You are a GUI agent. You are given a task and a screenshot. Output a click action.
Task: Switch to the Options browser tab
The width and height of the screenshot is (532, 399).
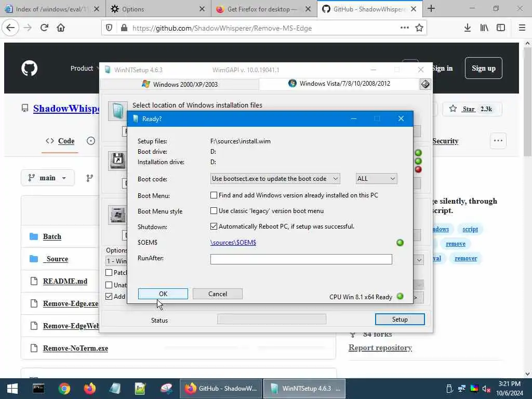pos(158,9)
